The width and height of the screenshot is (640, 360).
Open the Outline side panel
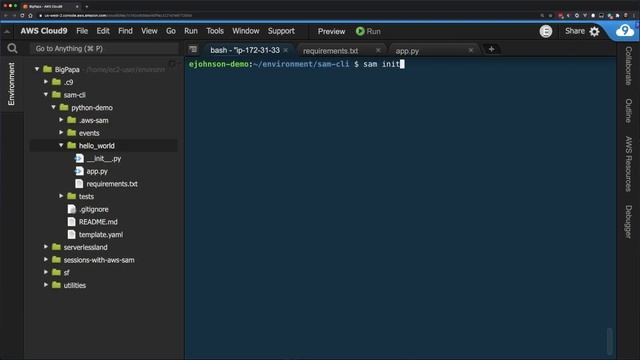(x=629, y=110)
